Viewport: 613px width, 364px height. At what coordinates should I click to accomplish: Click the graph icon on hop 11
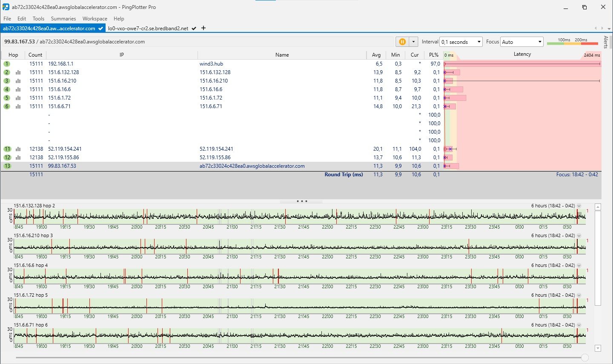[x=18, y=149]
